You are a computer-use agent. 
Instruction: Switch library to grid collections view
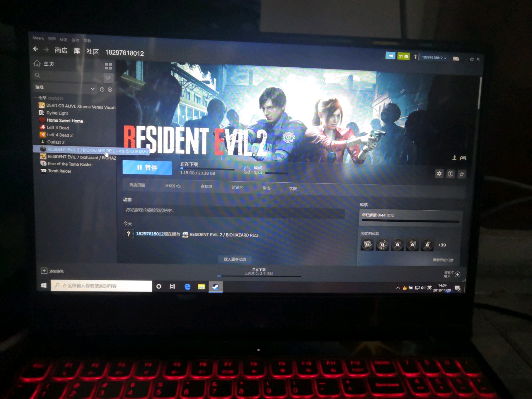click(109, 66)
